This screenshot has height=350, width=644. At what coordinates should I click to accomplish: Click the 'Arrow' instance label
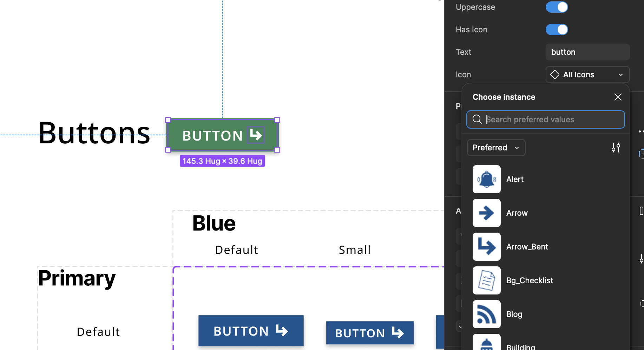(517, 213)
